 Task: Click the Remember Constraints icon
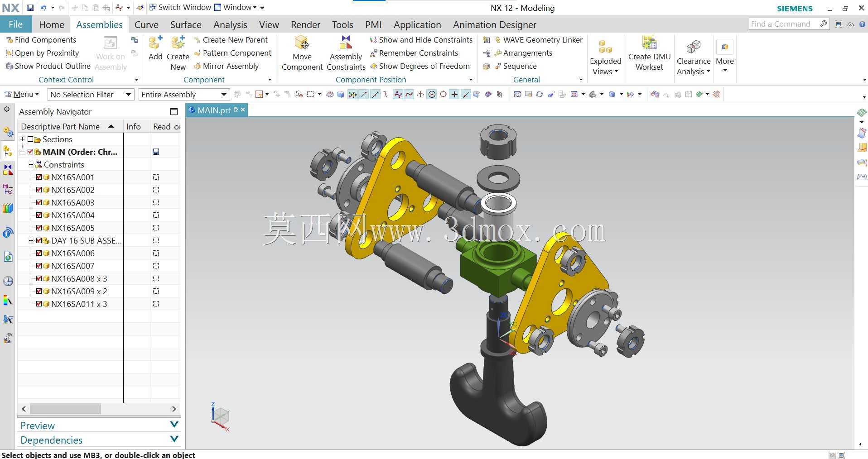[374, 53]
